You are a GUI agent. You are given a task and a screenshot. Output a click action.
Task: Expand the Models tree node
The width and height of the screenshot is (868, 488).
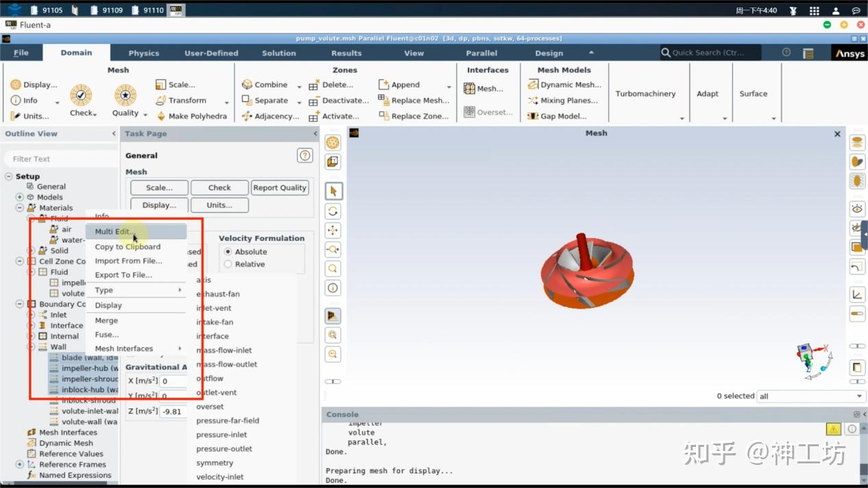[20, 197]
